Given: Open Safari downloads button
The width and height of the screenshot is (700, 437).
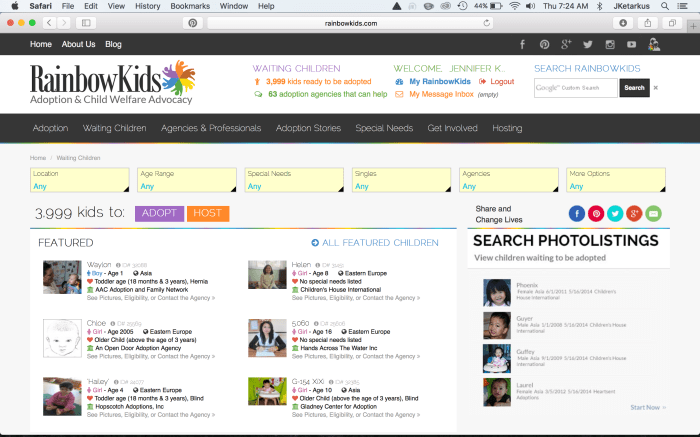Looking at the screenshot, I should pyautogui.click(x=623, y=23).
